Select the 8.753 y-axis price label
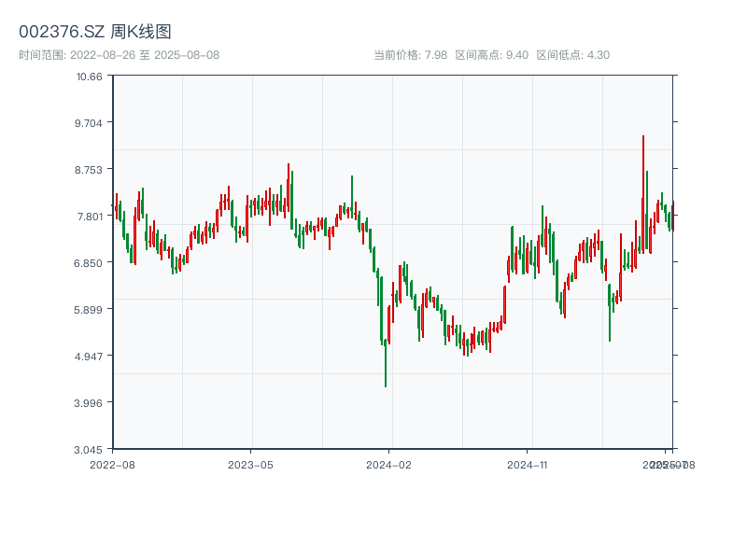 pyautogui.click(x=89, y=170)
